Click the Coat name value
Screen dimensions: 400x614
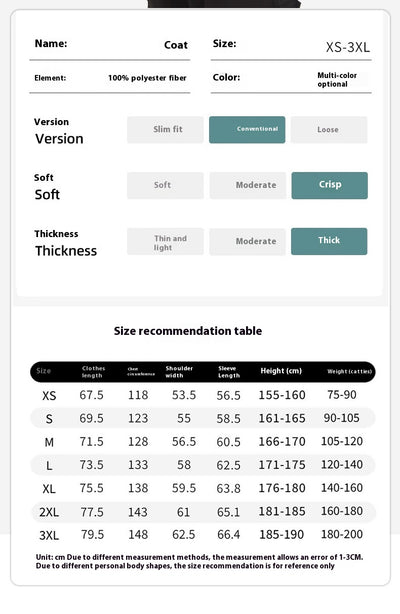point(176,45)
